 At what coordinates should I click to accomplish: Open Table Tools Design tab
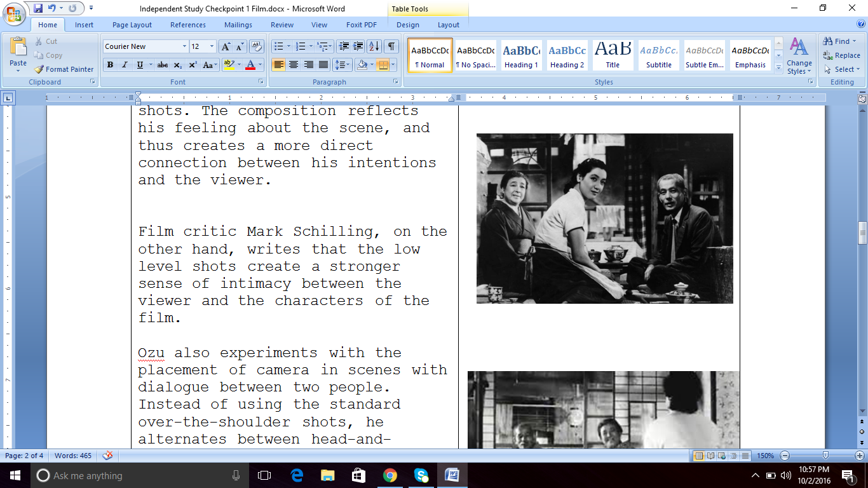(x=408, y=25)
